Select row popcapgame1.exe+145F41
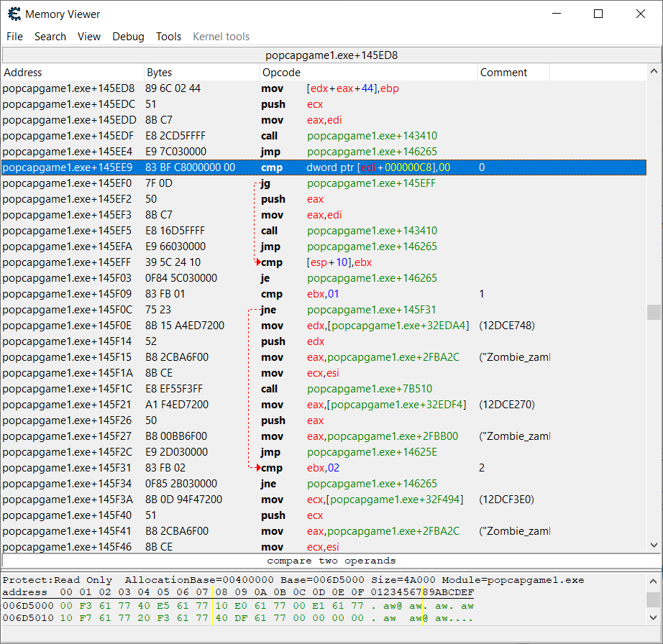This screenshot has width=663, height=644. point(324,531)
